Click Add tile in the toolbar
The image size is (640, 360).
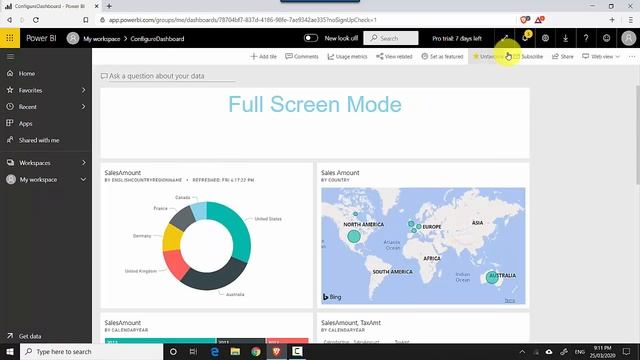[x=264, y=56]
